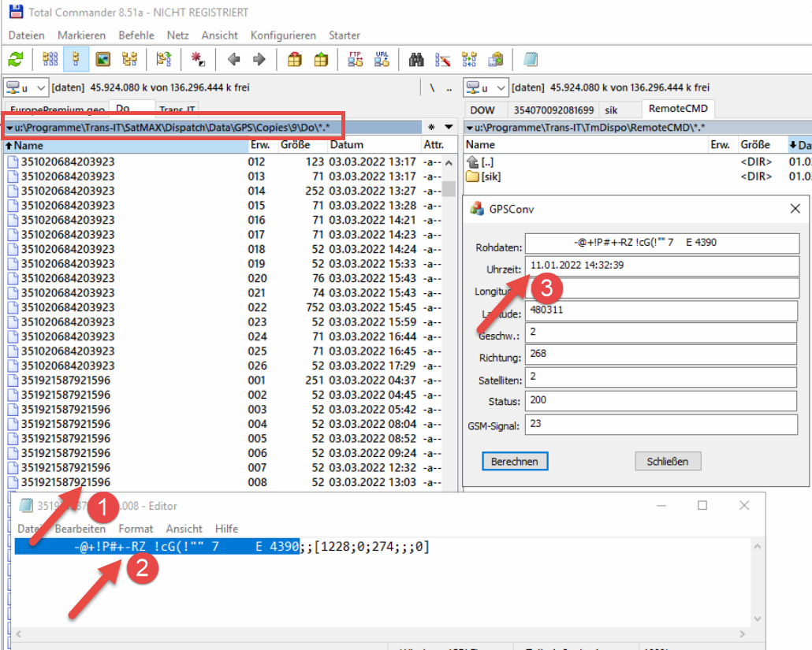Click the Berechnen button
This screenshot has height=650, width=812.
(x=514, y=461)
